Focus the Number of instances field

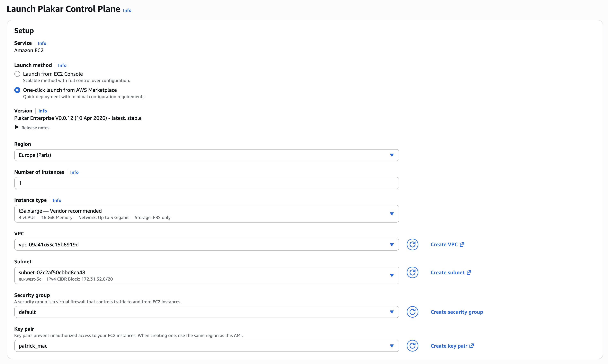(x=207, y=183)
